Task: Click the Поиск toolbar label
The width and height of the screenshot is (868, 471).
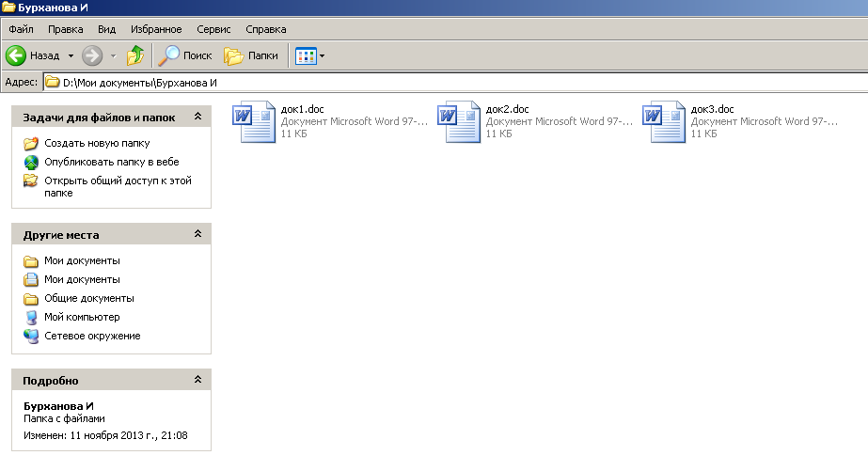Action: [x=197, y=55]
